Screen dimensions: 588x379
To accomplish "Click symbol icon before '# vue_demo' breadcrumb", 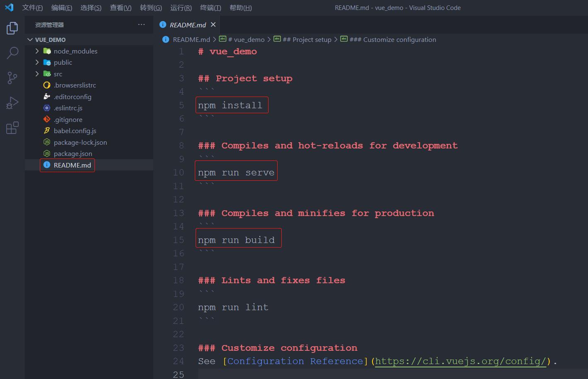I will coord(223,39).
